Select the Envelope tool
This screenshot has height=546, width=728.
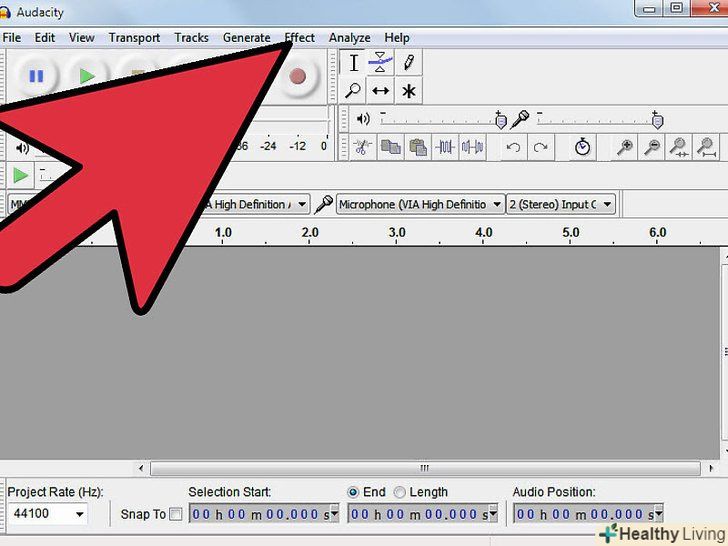(x=380, y=63)
